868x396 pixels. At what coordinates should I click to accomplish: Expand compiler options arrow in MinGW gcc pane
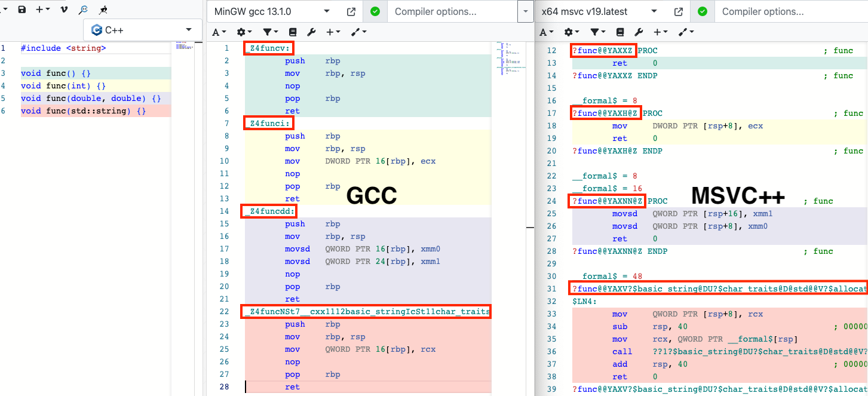pyautogui.click(x=525, y=11)
